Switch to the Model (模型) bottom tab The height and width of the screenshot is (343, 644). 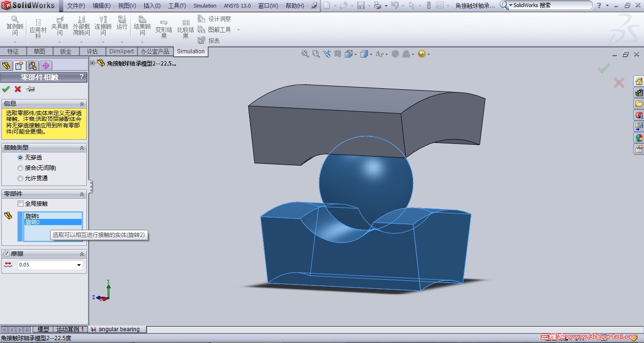[x=43, y=329]
